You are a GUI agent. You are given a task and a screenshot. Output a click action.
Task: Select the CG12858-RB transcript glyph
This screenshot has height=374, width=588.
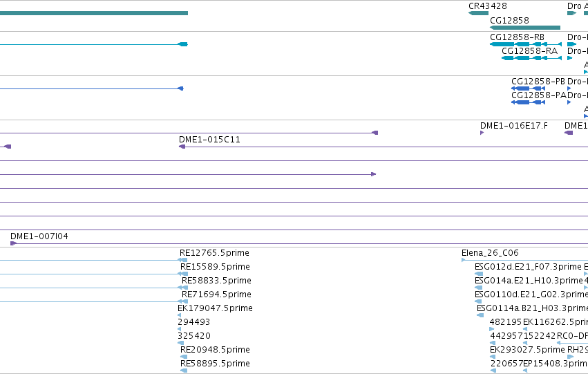(x=526, y=44)
